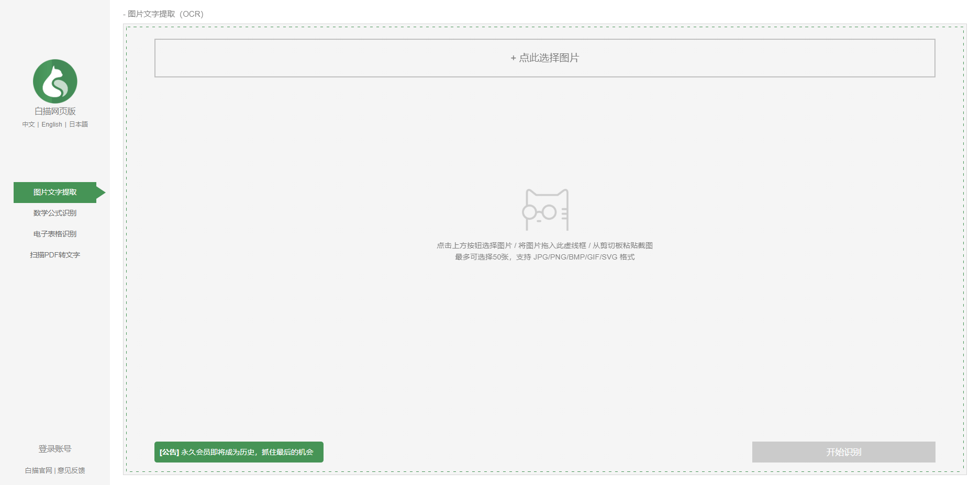Click the 最多可选择50张 format hint text

545,257
